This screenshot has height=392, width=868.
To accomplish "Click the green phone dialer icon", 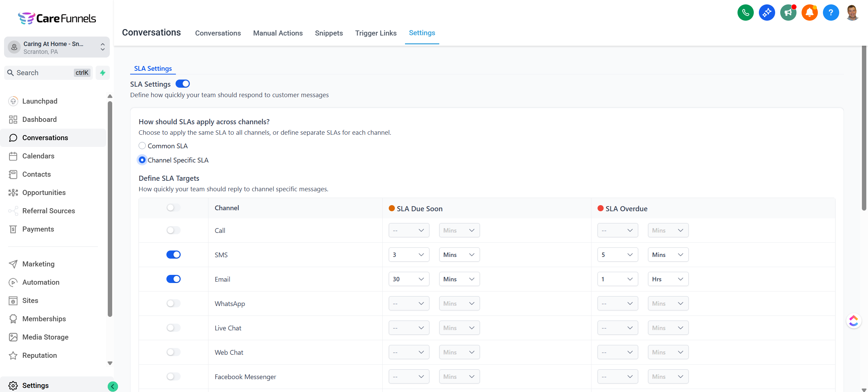I will click(745, 13).
